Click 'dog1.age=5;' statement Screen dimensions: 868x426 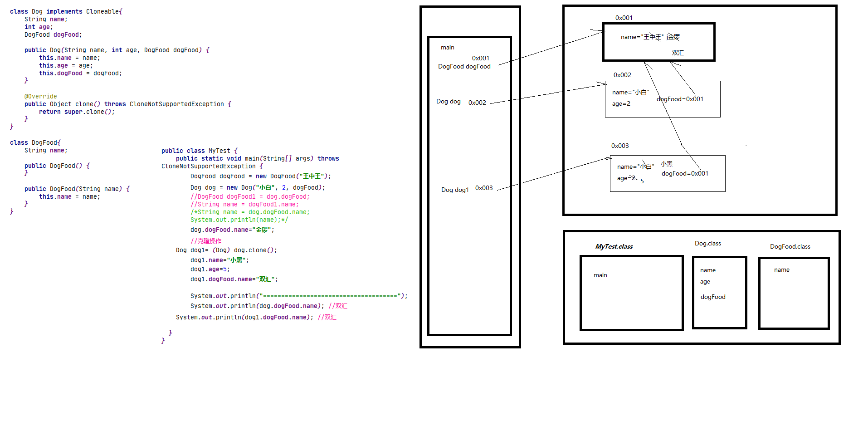[x=210, y=269]
